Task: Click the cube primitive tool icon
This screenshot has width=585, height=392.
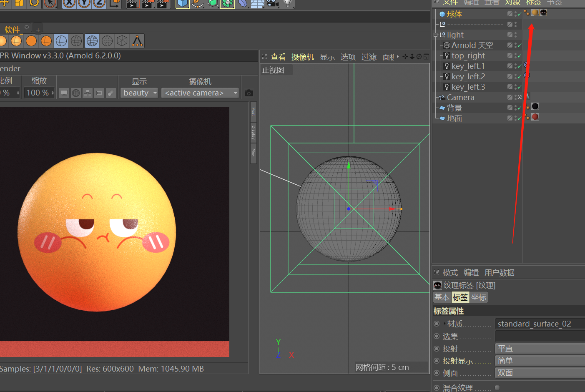Action: [182, 3]
